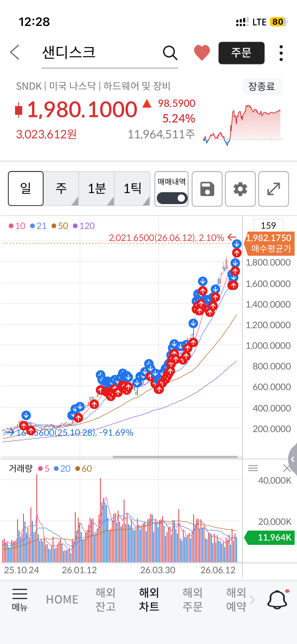Open the 해외주문 tab
The image size is (297, 644).
[193, 600]
